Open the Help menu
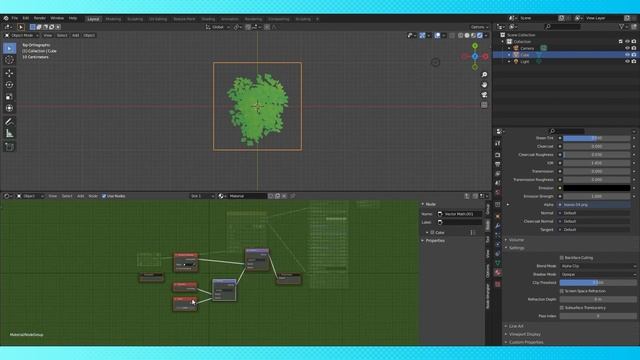Screen dimensions: 640x360 point(73,18)
